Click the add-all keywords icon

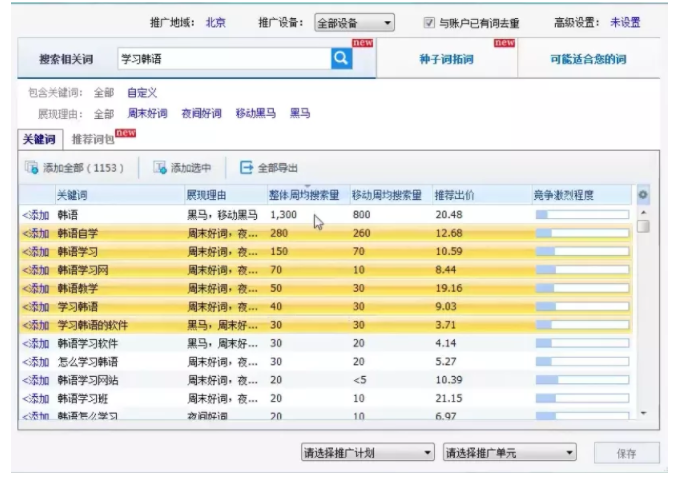click(x=32, y=167)
